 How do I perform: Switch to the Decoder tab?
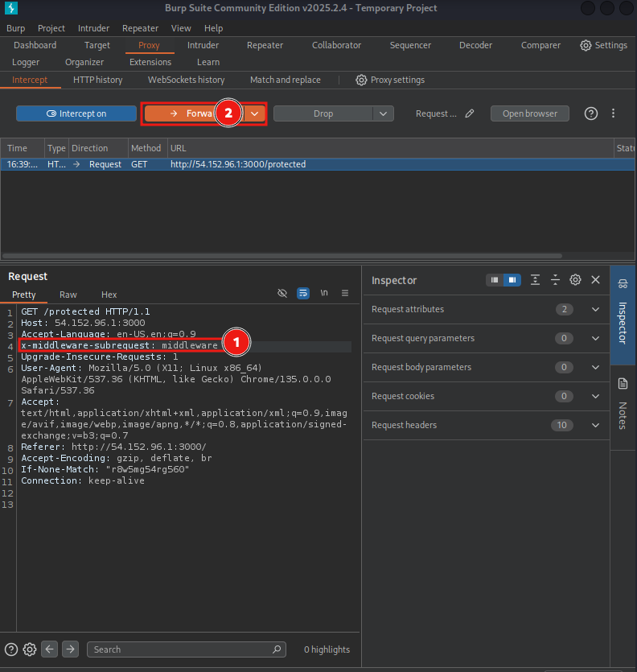pos(475,45)
